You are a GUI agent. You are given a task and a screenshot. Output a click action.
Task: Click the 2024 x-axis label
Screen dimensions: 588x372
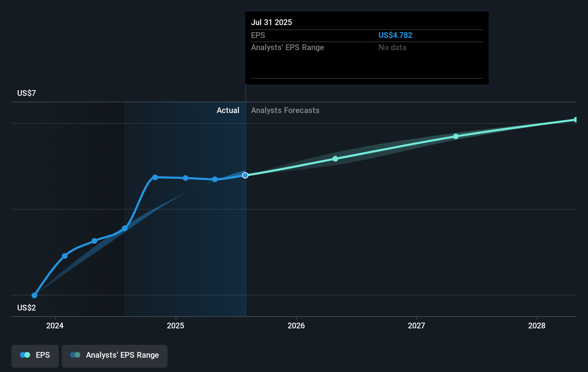[x=55, y=325]
